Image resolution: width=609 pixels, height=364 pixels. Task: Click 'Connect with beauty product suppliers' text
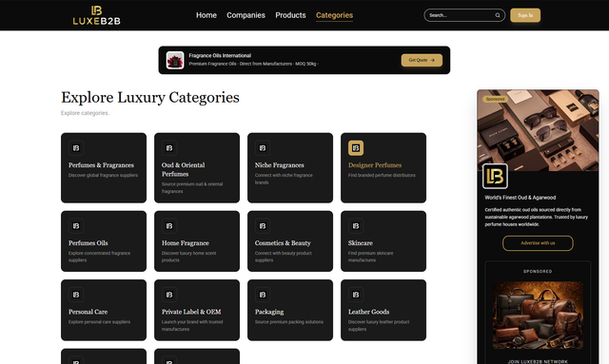click(284, 257)
